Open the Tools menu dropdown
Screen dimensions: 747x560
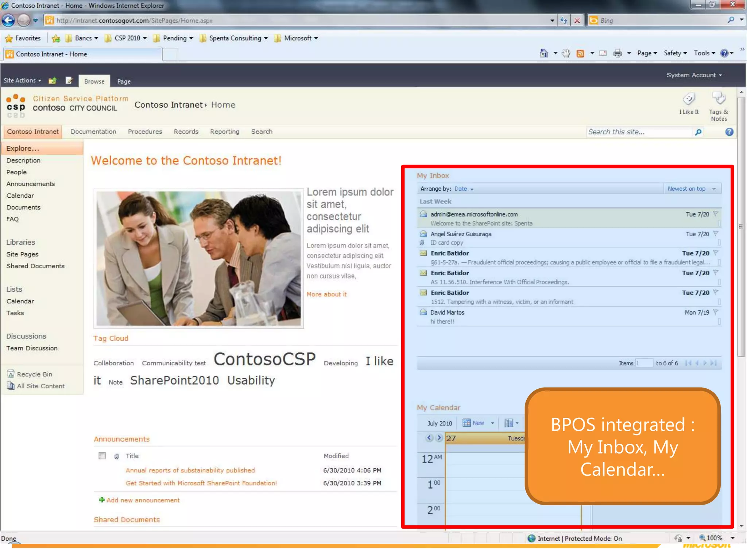705,53
